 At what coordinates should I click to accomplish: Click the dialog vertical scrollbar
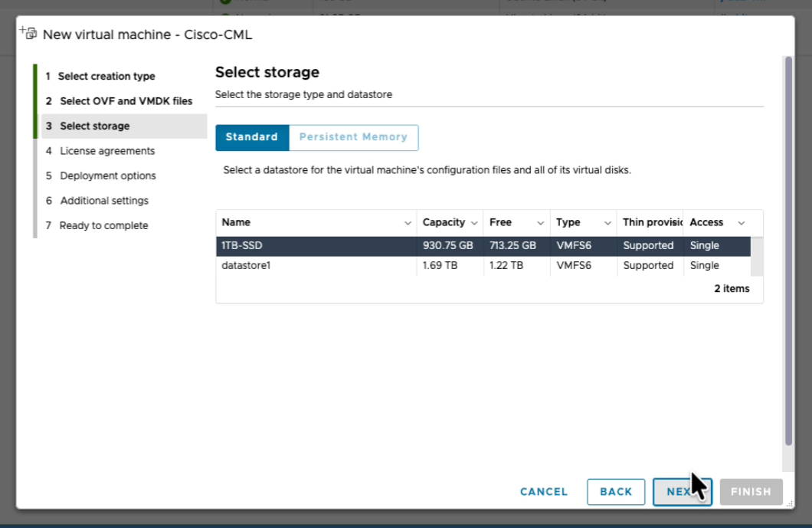coord(788,251)
